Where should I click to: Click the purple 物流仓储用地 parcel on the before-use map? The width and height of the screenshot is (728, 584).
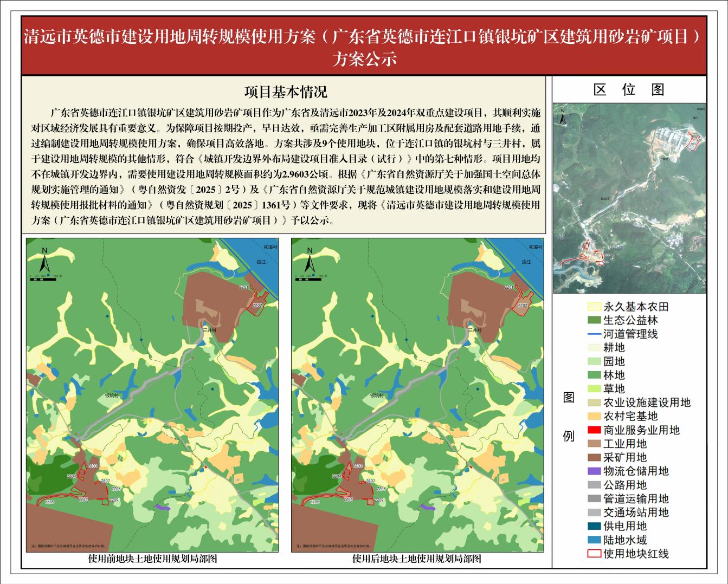(162, 507)
